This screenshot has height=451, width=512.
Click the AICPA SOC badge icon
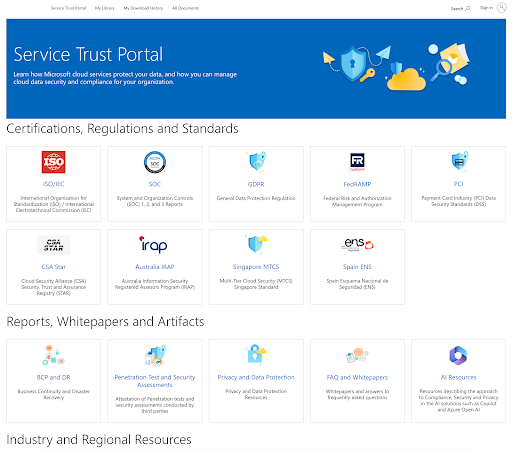pos(155,162)
